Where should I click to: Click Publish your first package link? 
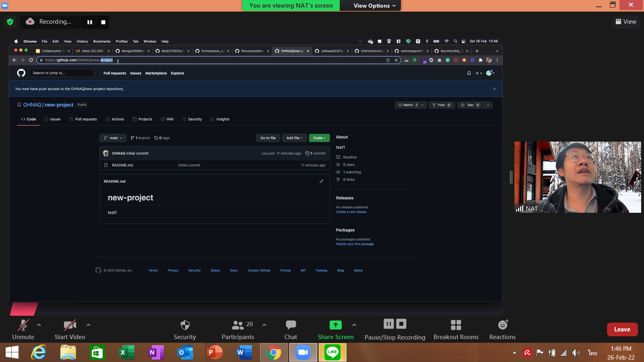pyautogui.click(x=355, y=244)
